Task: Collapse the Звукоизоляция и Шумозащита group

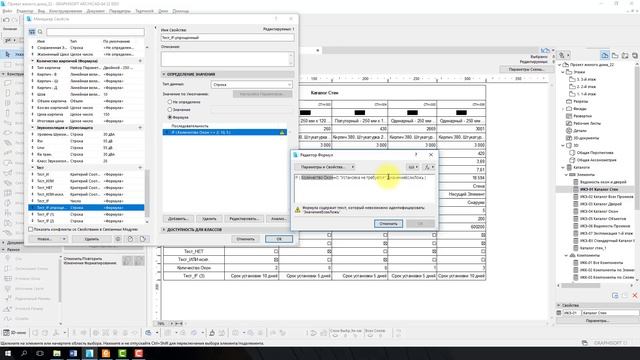Action: pyautogui.click(x=33, y=128)
